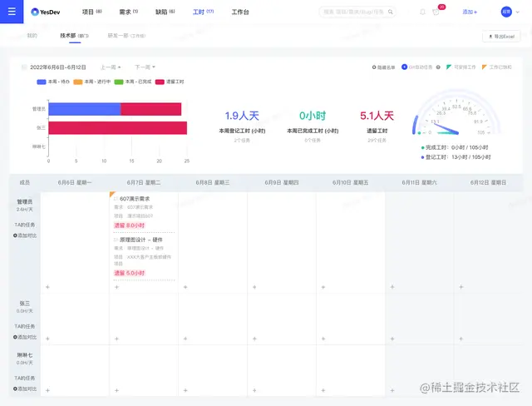Click the blue user avatar
Viewport: 532px width, 406px height.
(506, 12)
